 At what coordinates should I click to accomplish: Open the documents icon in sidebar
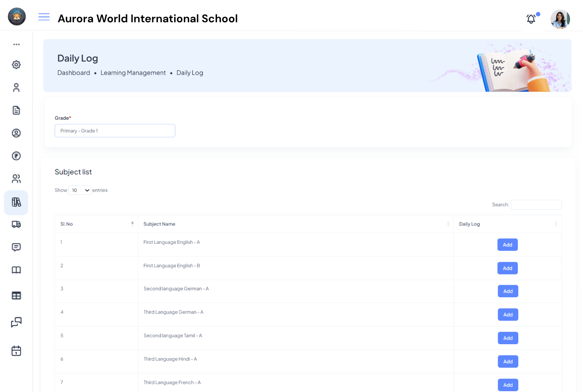[16, 110]
